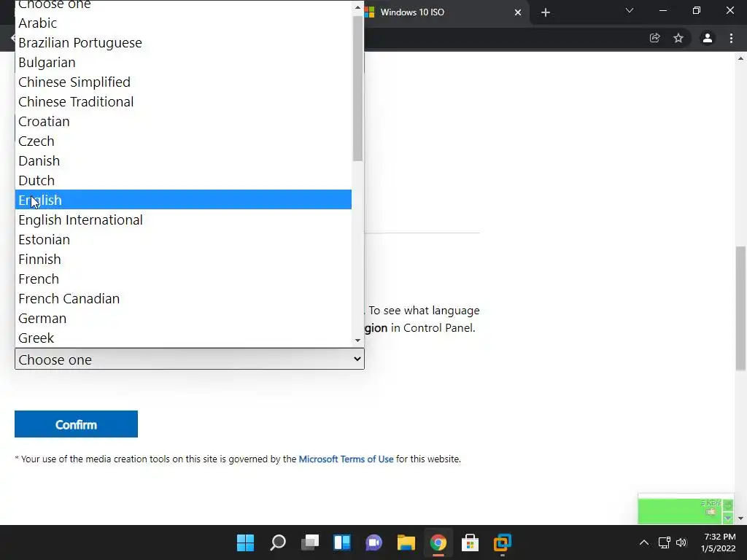Click the language list scrollbar thumb

(357, 88)
